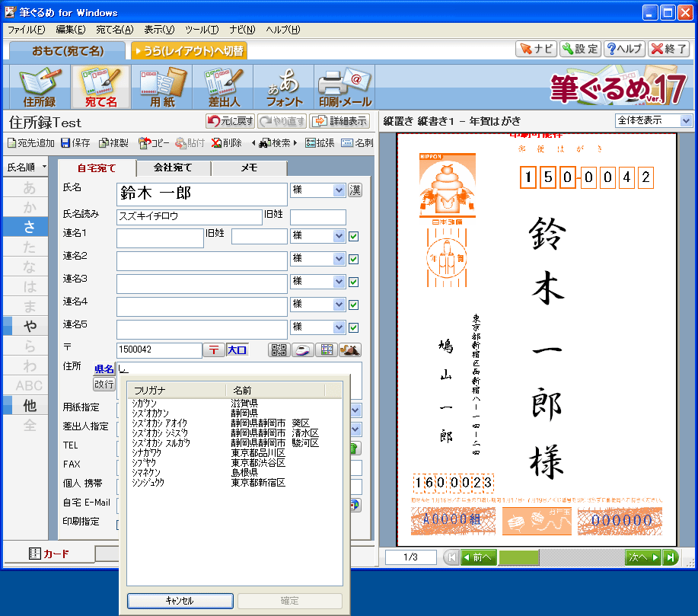Click やり直す redo button
The width and height of the screenshot is (698, 616).
pos(282,121)
